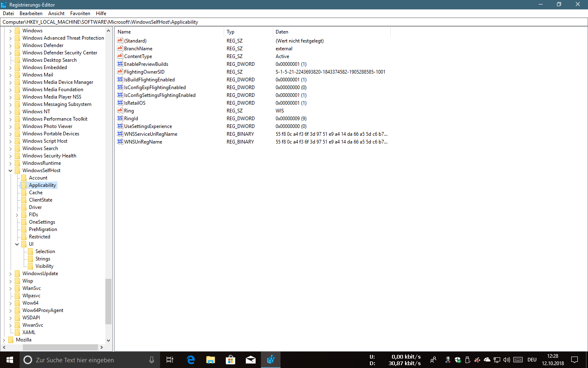Click the Windows Defender folder icon
The height and width of the screenshot is (368, 588).
pyautogui.click(x=17, y=45)
